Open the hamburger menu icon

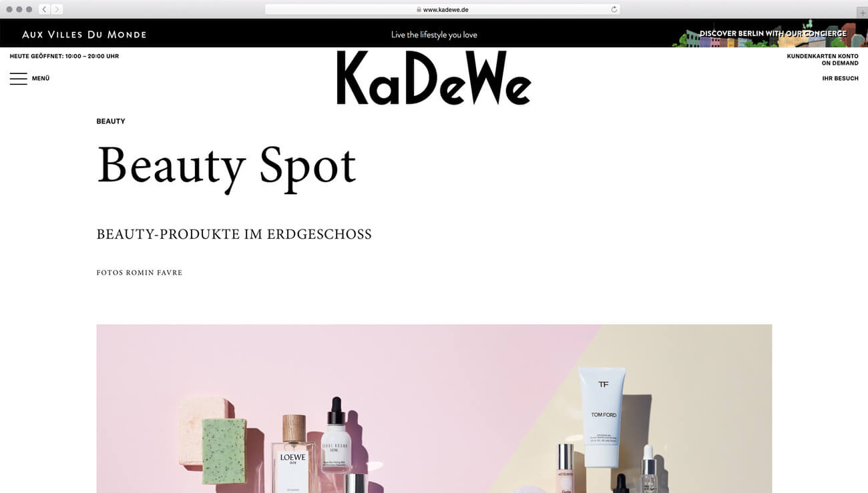pyautogui.click(x=19, y=79)
